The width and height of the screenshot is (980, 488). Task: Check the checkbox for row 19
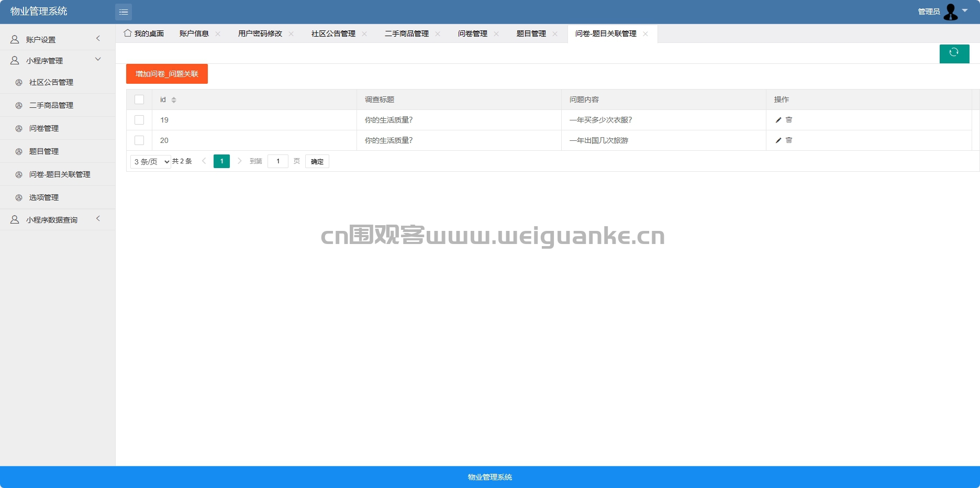coord(139,120)
